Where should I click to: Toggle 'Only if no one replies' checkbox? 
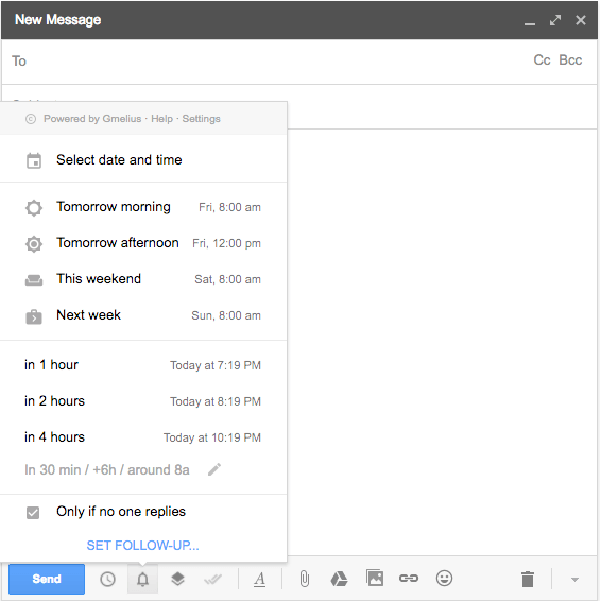[33, 512]
